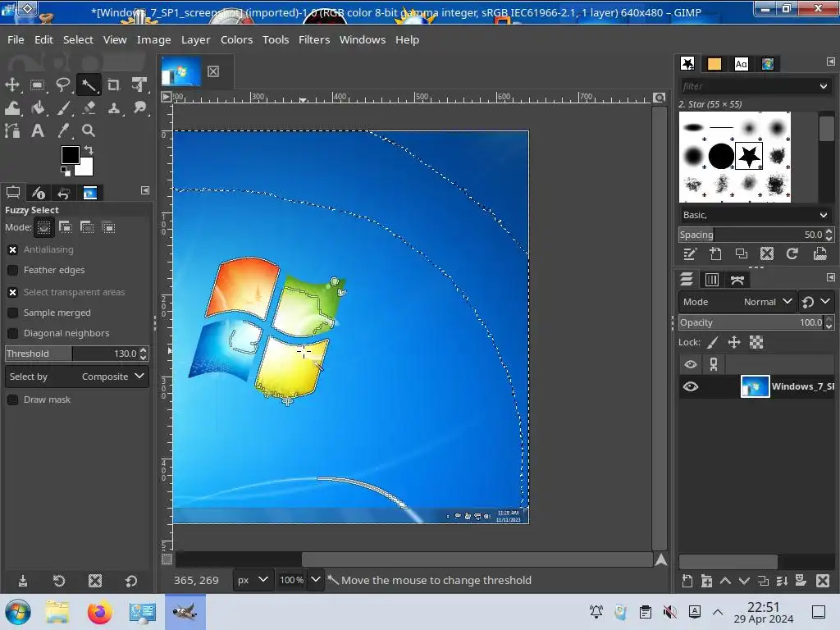Select the Clone stamp tool

tap(113, 108)
